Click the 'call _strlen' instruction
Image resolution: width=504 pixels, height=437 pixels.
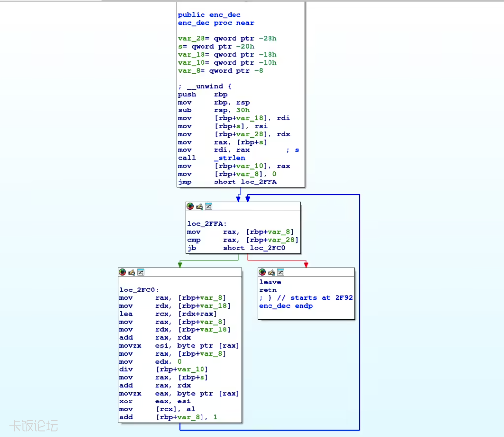click(x=211, y=158)
